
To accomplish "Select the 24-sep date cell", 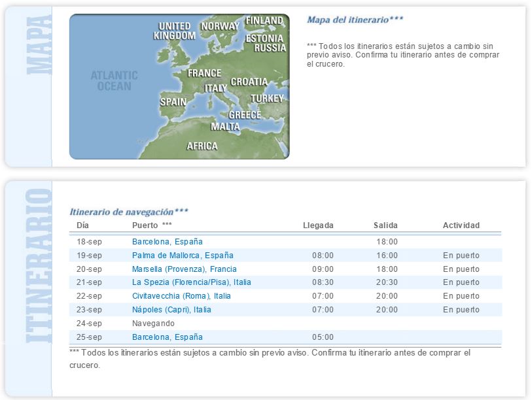I will pos(89,324).
